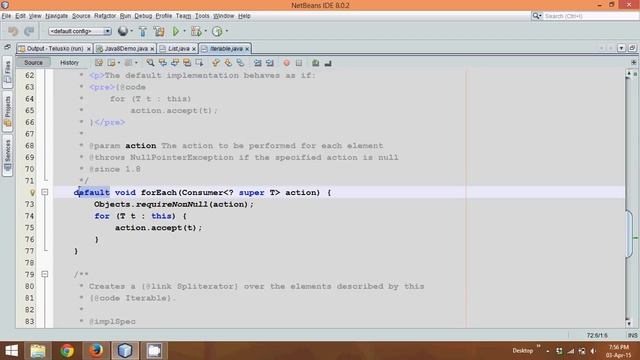Click the Profile Project clock icon

(x=217, y=31)
